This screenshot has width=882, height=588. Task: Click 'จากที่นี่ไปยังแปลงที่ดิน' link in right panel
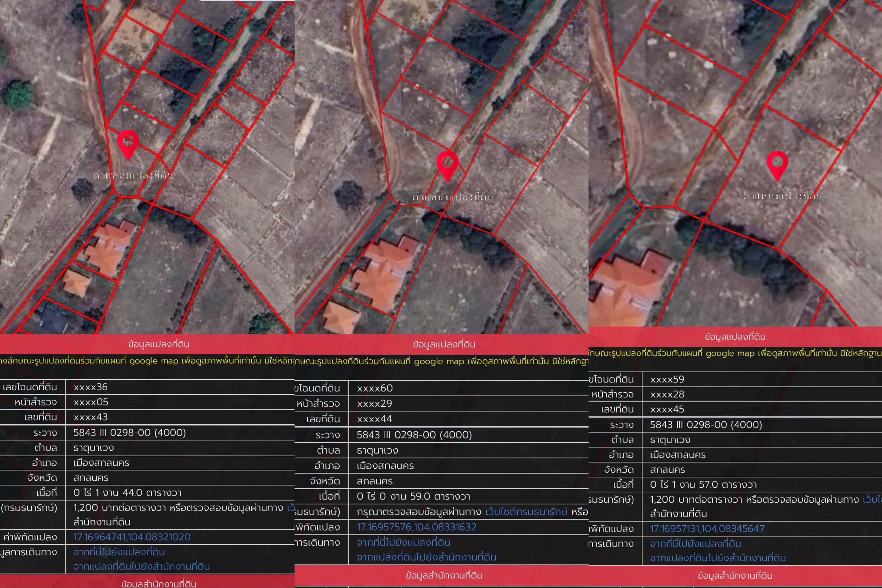point(695,544)
